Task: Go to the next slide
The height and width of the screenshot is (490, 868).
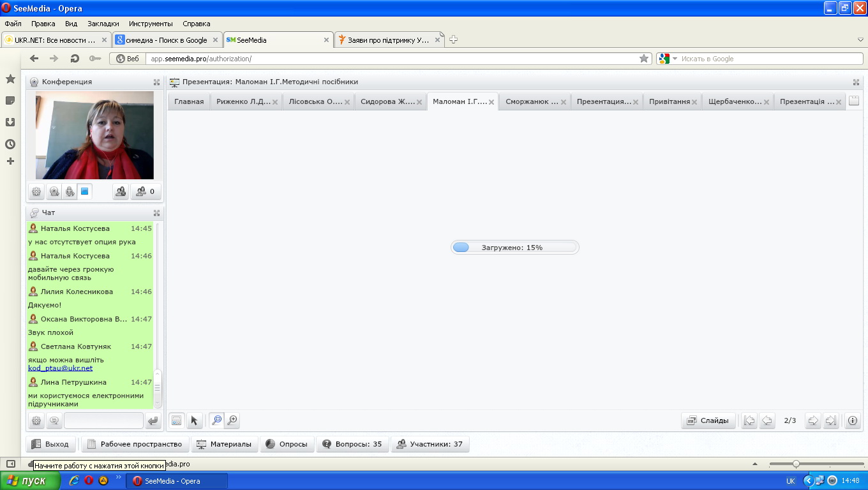Action: (x=812, y=420)
